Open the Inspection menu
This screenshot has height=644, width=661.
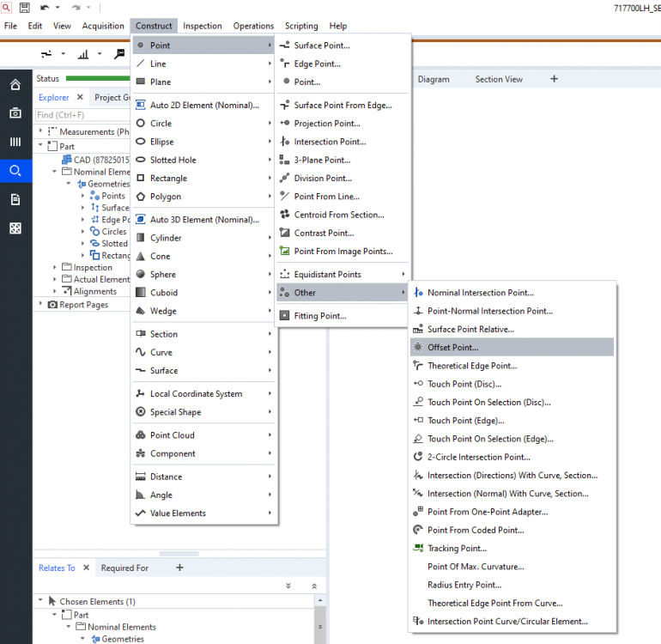click(202, 26)
